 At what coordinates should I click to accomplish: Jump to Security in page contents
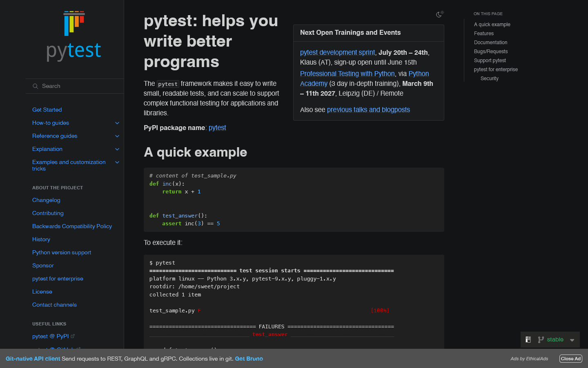point(490,79)
